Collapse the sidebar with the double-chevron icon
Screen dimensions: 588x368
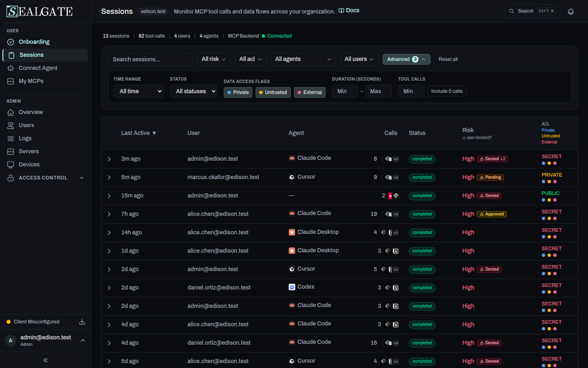point(45,360)
